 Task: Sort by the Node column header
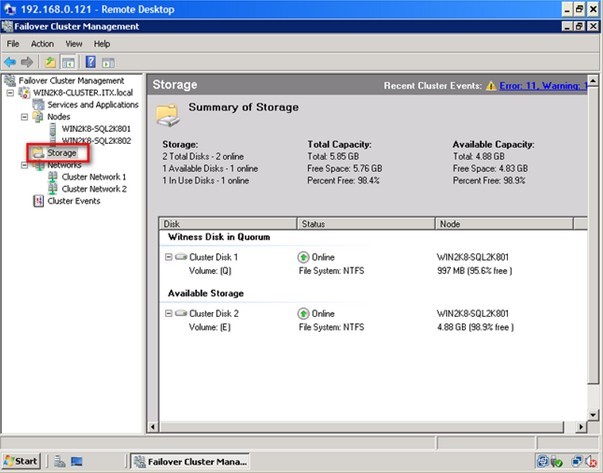click(x=504, y=224)
